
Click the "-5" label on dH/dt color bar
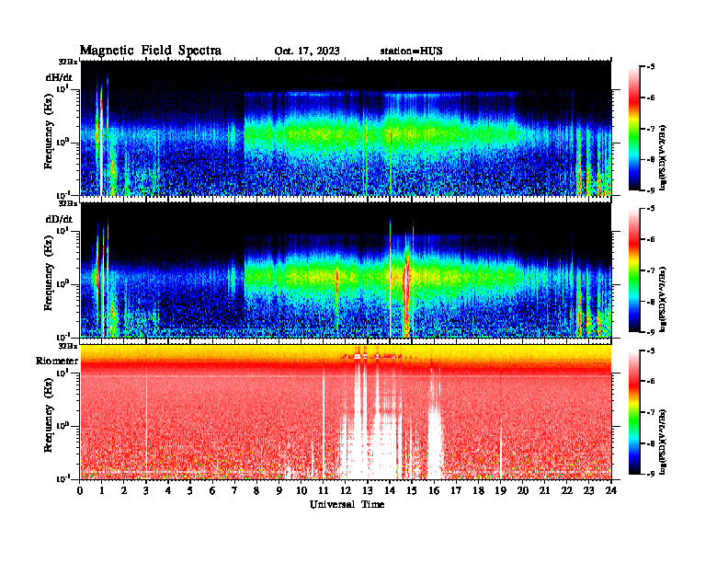(651, 67)
